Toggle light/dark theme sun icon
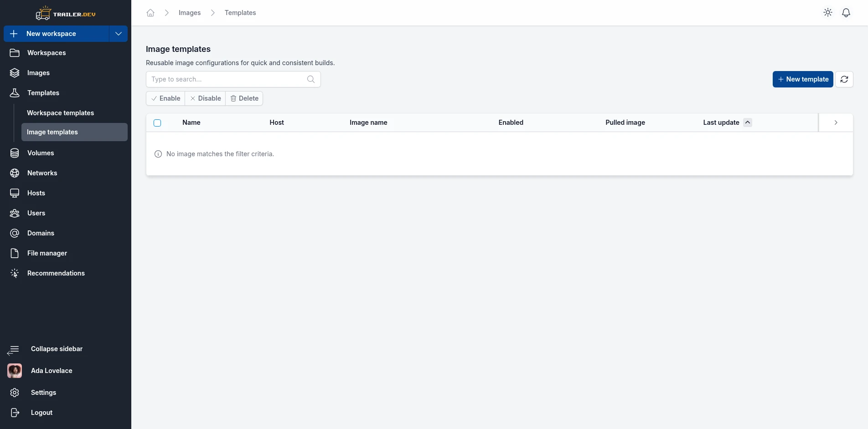Screen dimensions: 868x429 828,13
